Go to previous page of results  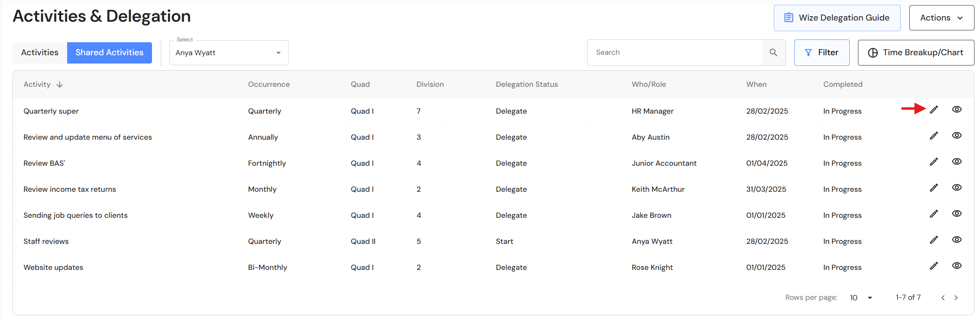[x=943, y=298]
